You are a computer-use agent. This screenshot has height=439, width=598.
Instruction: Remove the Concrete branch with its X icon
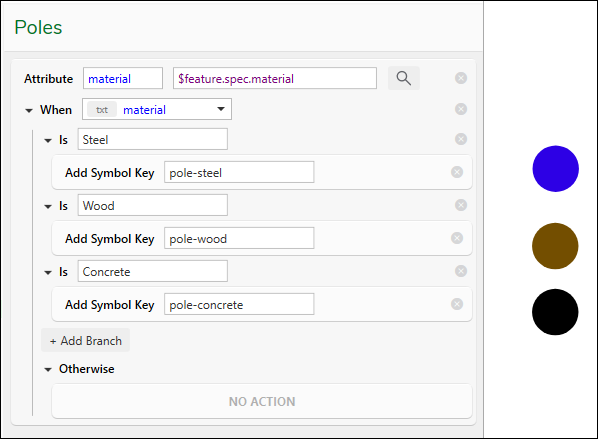(x=461, y=271)
